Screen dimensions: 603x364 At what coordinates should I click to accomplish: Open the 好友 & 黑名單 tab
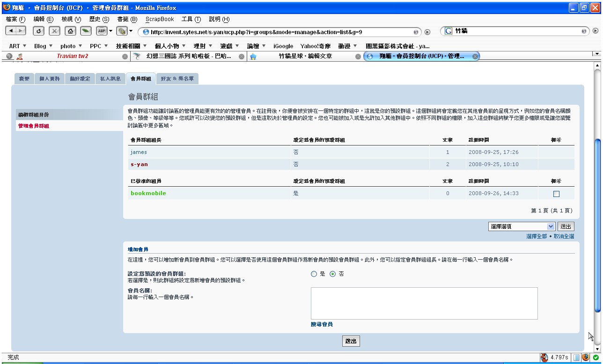pyautogui.click(x=177, y=79)
